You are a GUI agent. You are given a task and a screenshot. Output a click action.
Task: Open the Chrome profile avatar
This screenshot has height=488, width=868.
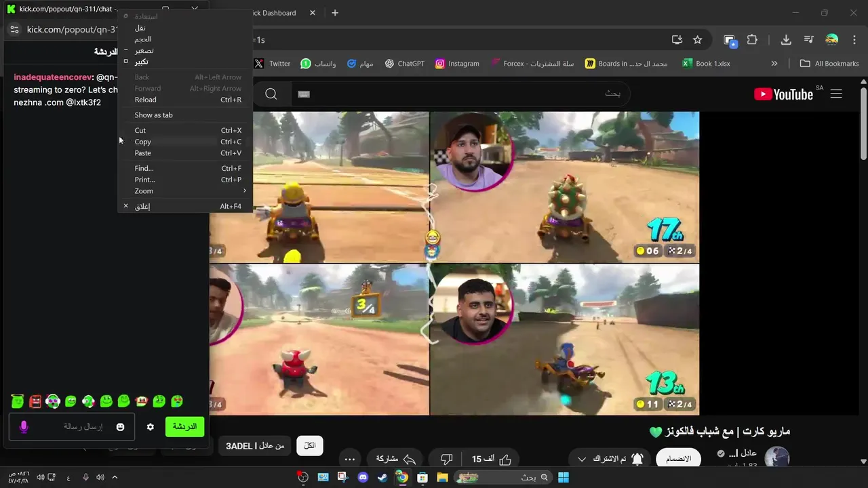831,39
